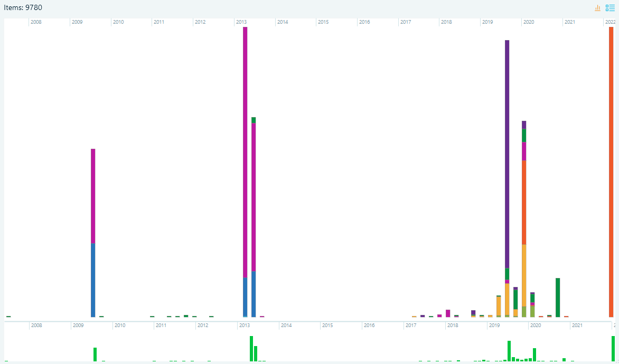The width and height of the screenshot is (619, 364).
Task: Click the 2021 label on main chart axis
Action: click(x=570, y=22)
